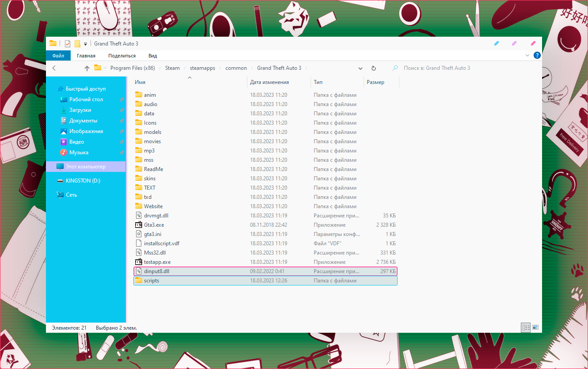Click the Документы icon in sidebar
The width and height of the screenshot is (588, 369).
64,121
